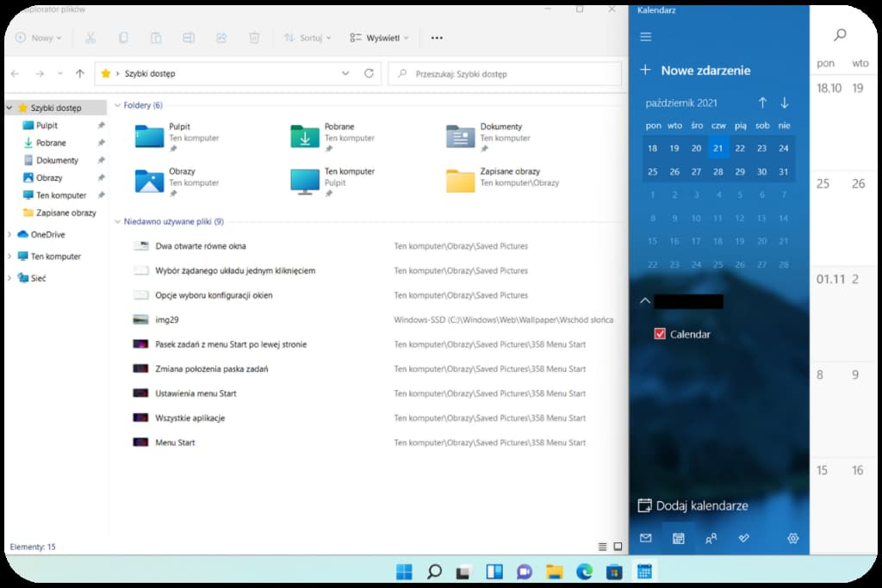Click the Cut scissors icon in toolbar
This screenshot has width=882, height=588.
pos(90,38)
